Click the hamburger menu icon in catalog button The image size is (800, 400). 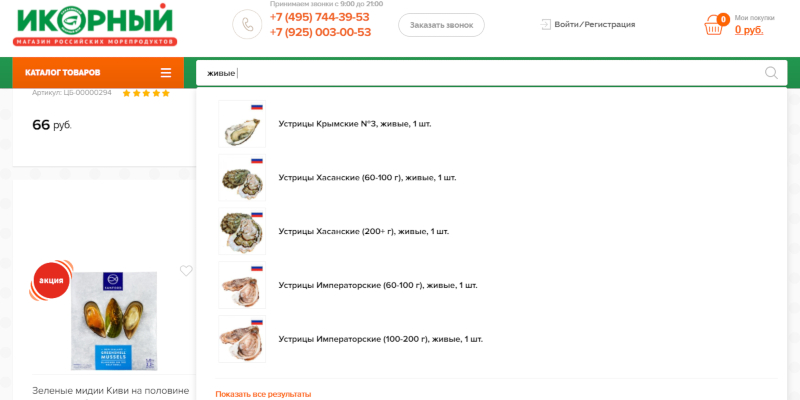(x=166, y=73)
